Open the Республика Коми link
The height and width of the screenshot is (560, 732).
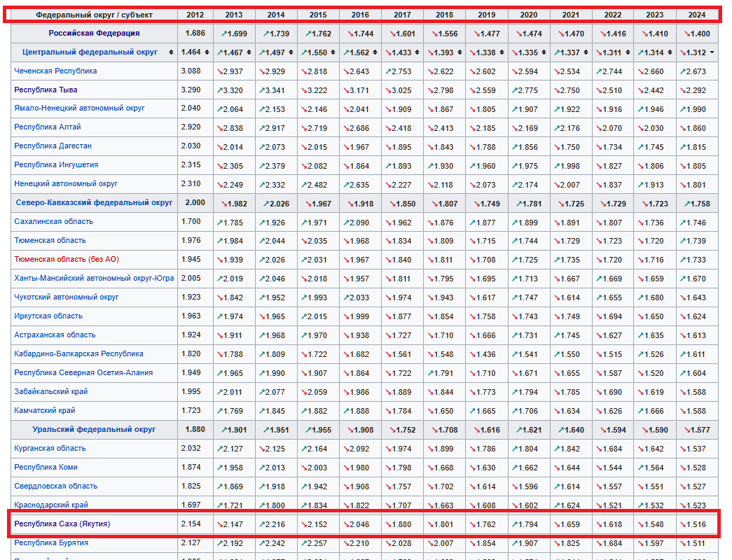[x=46, y=467]
